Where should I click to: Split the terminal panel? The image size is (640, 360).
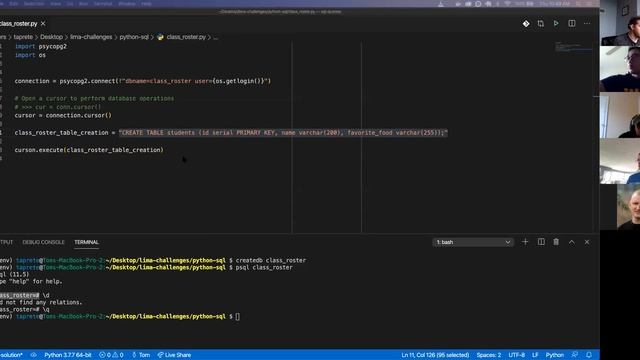click(x=541, y=242)
